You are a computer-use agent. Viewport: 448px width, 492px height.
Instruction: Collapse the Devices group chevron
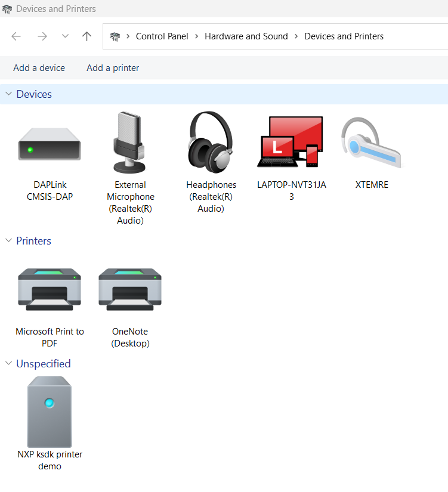[x=9, y=94]
